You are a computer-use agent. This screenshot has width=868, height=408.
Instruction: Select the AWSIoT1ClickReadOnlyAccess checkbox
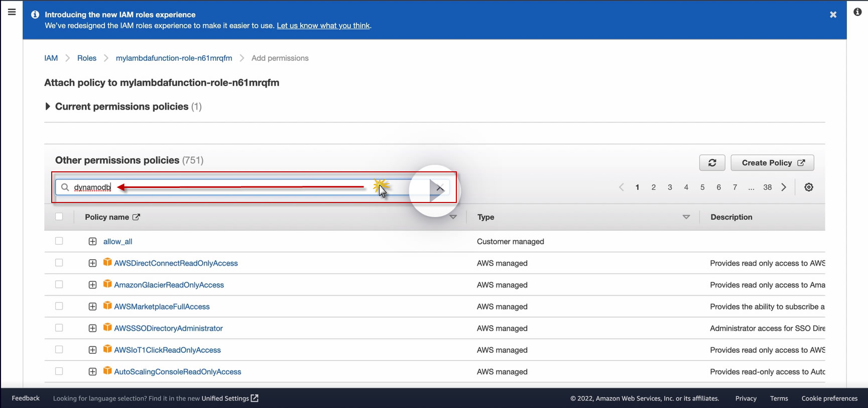coord(59,349)
